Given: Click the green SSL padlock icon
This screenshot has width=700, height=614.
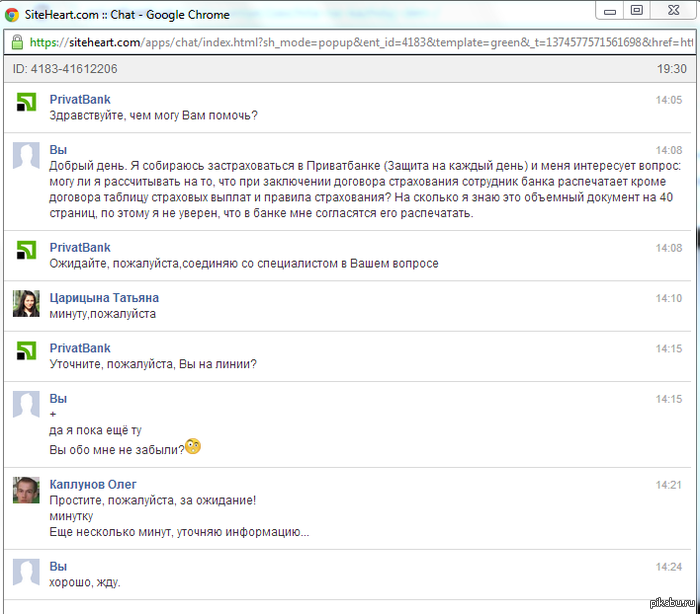Looking at the screenshot, I should 17,42.
